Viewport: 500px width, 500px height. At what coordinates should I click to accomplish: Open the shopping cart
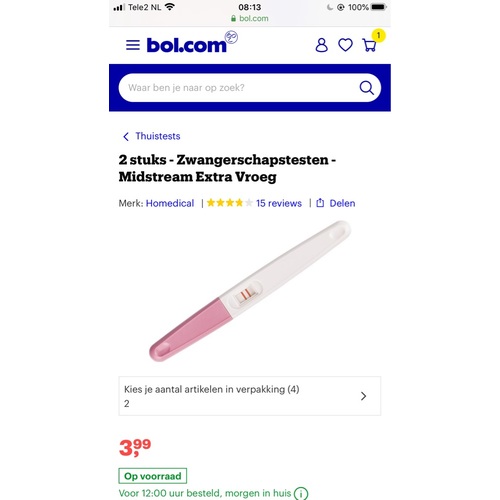tap(370, 45)
